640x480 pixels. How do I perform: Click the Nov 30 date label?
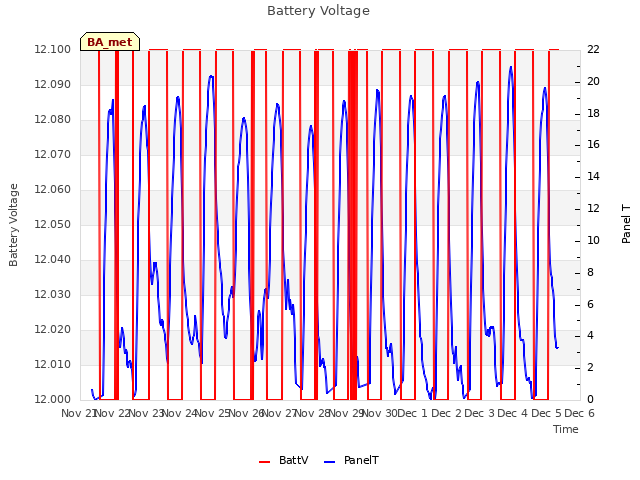tap(380, 413)
